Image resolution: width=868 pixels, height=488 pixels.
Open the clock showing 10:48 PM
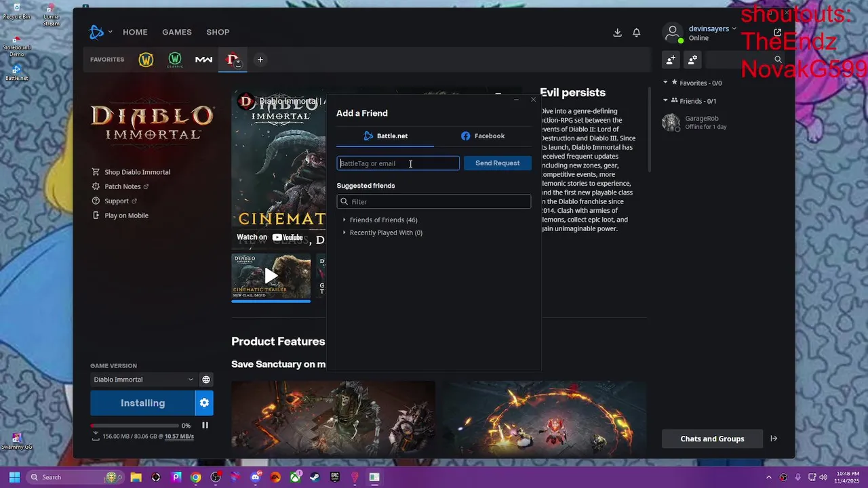[x=848, y=477]
